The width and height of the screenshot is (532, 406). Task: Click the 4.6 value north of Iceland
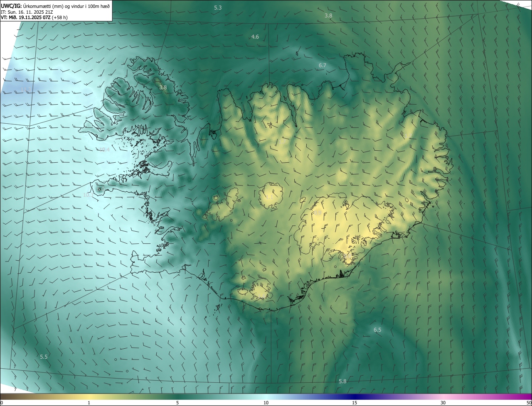(x=255, y=37)
